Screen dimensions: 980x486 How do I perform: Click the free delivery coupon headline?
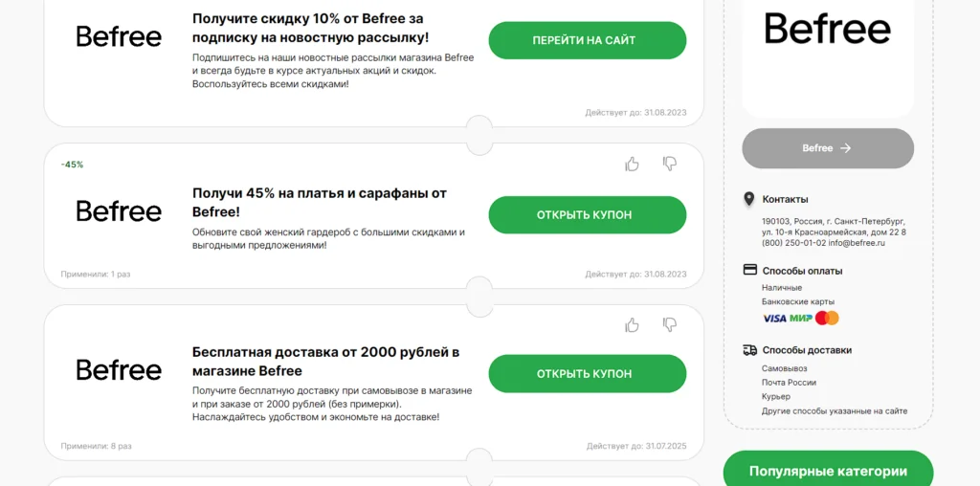point(325,361)
